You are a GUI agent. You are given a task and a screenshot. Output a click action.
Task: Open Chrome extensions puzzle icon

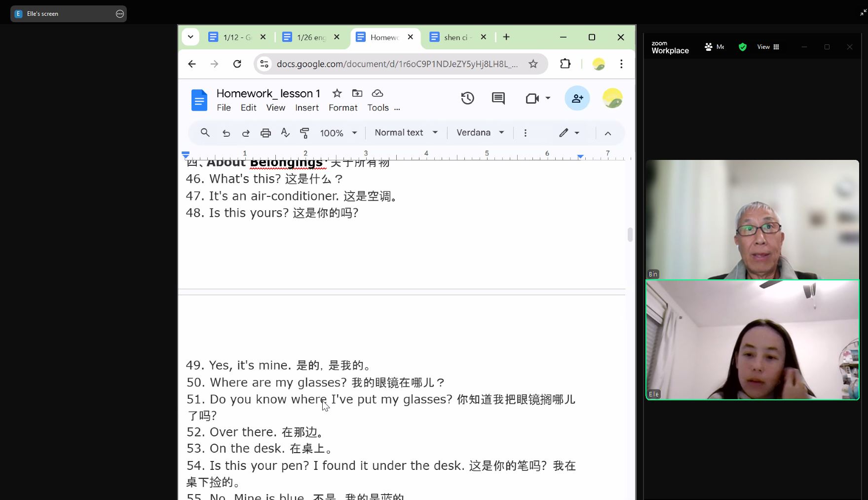click(566, 64)
